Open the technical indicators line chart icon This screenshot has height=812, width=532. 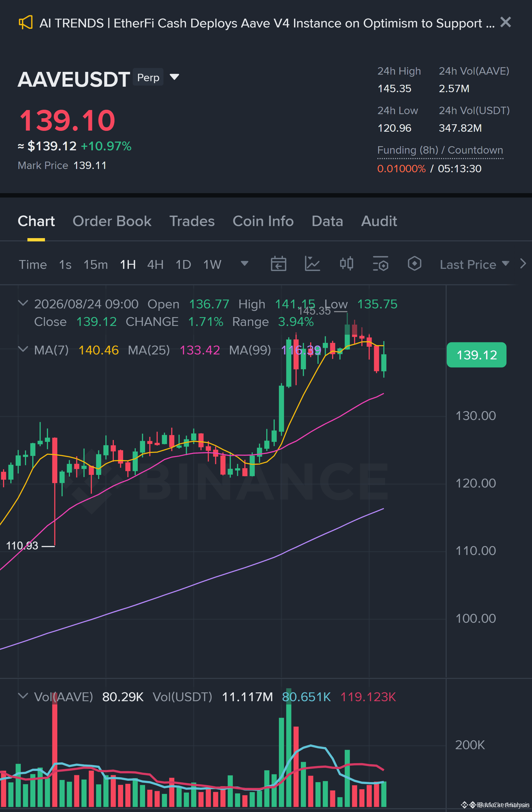point(312,264)
